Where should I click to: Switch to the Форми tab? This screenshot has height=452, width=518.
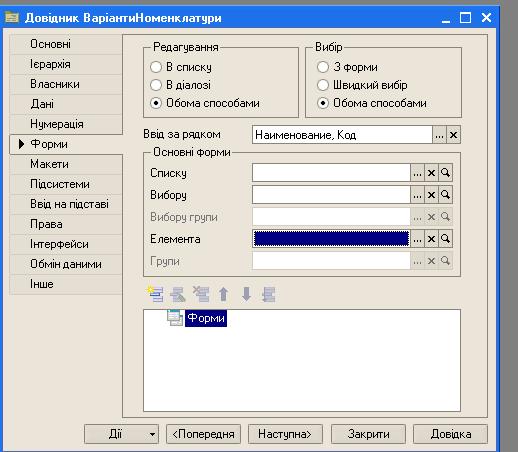(66, 144)
